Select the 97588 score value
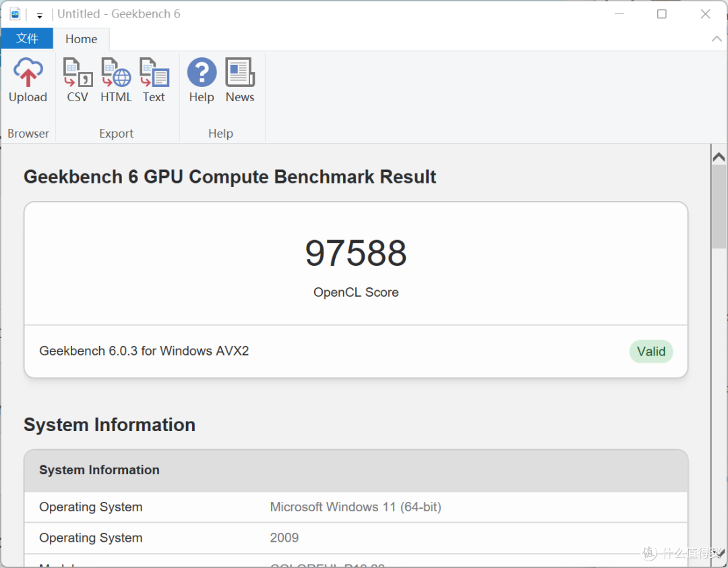This screenshot has height=568, width=728. [356, 253]
